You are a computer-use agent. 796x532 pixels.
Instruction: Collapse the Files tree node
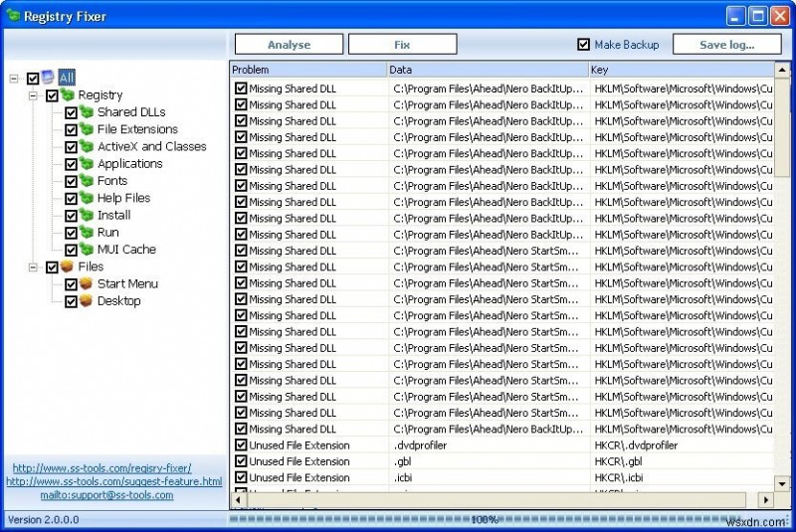[x=33, y=267]
